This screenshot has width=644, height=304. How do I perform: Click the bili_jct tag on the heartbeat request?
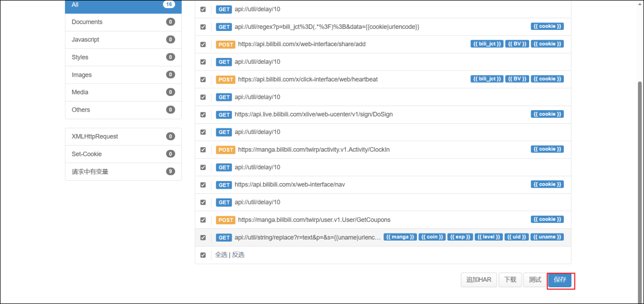(487, 79)
